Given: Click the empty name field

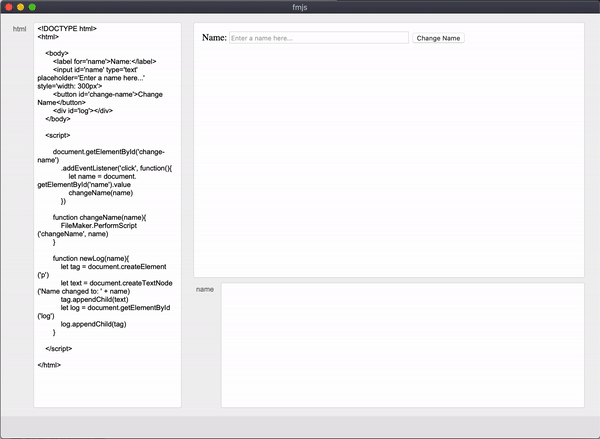Looking at the screenshot, I should 403,345.
